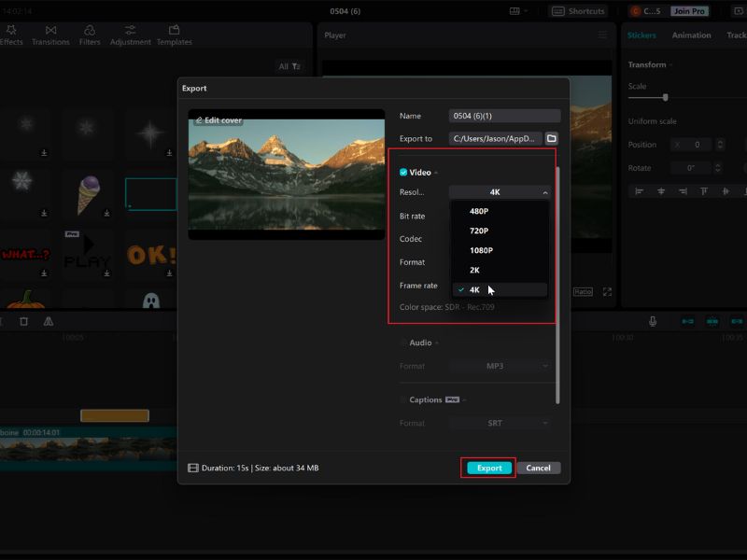Open the Adjustment panel
This screenshot has height=560, width=747.
pyautogui.click(x=130, y=35)
